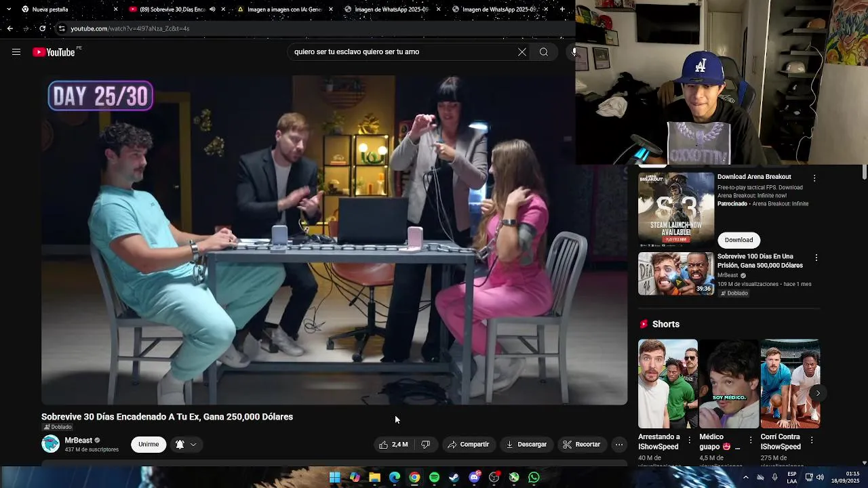Click Recortar clip button
Image resolution: width=868 pixels, height=488 pixels.
point(582,445)
